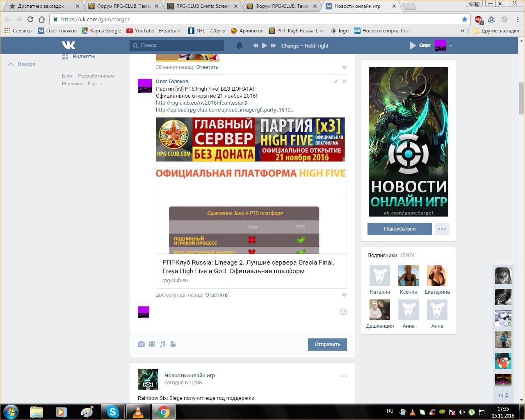Go to the Chrome home page button
This screenshot has width=525, height=420.
click(x=42, y=19)
